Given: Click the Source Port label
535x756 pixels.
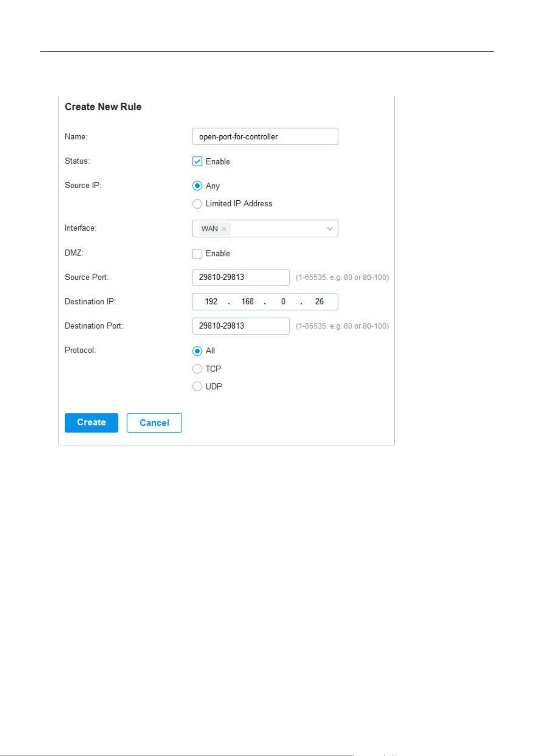Looking at the screenshot, I should click(x=87, y=277).
